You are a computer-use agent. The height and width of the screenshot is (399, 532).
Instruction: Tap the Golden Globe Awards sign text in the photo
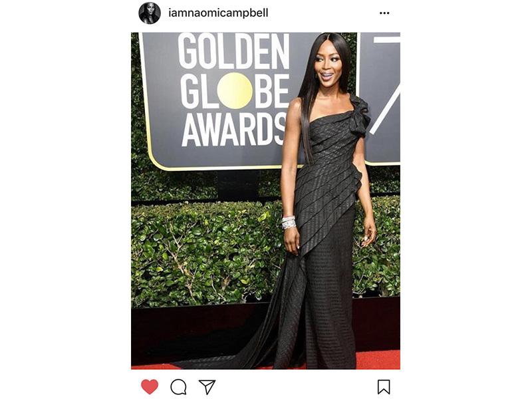point(234,90)
